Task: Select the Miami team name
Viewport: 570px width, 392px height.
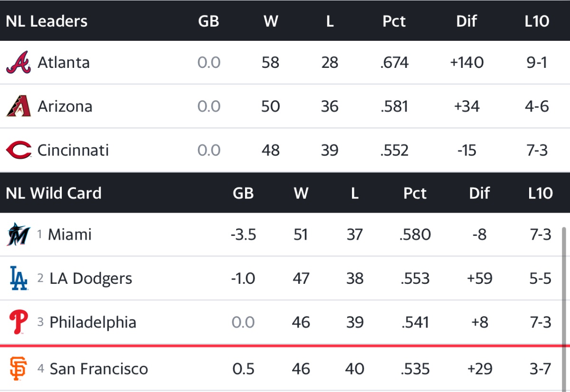Action: click(70, 234)
